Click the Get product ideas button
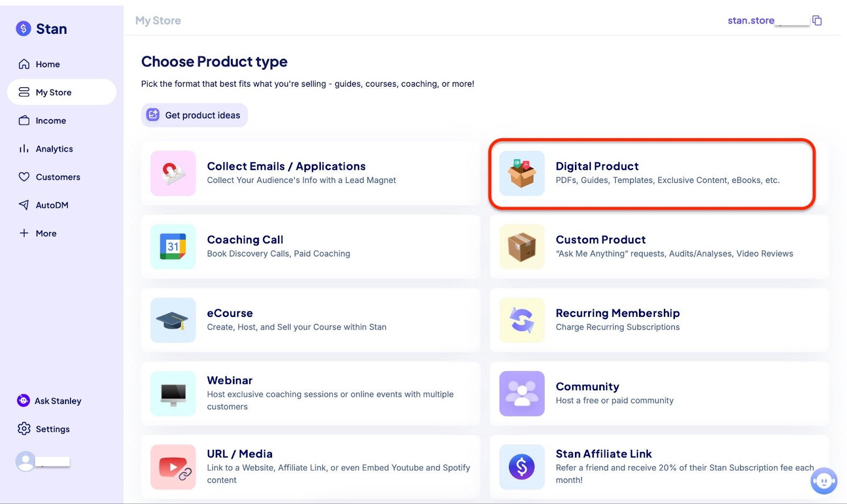The width and height of the screenshot is (847, 504). [x=194, y=115]
